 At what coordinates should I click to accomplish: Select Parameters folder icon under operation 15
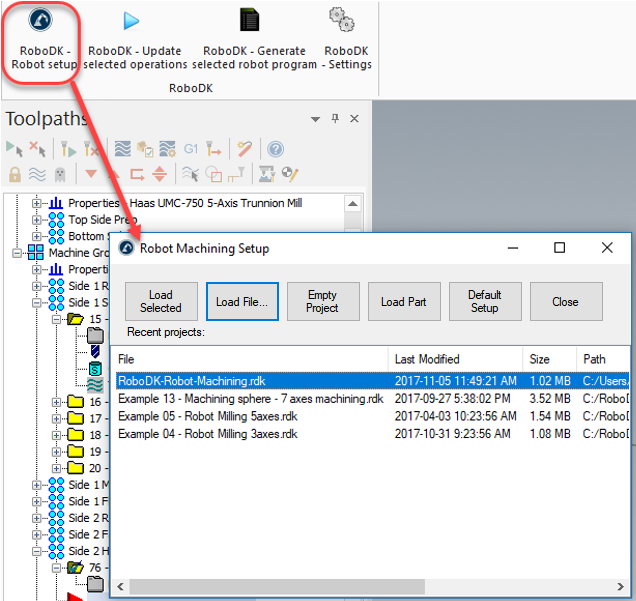click(x=95, y=336)
